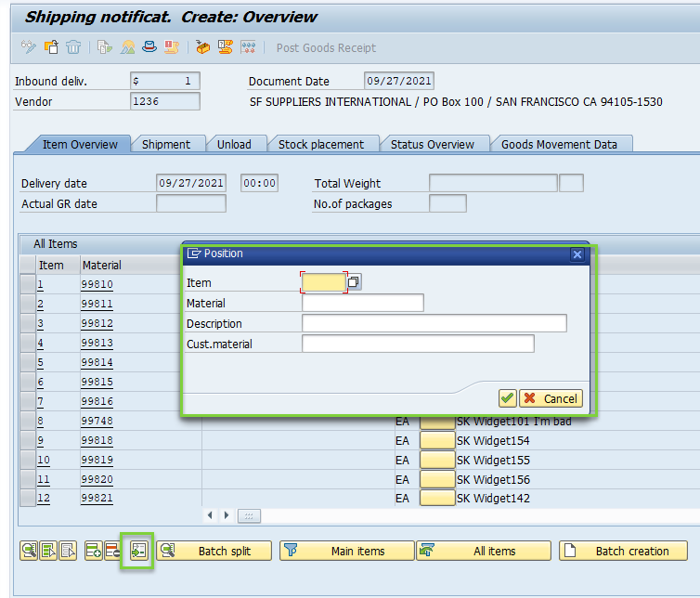
Task: Click the horizontal scrollbar thumb of items table
Action: (x=249, y=516)
